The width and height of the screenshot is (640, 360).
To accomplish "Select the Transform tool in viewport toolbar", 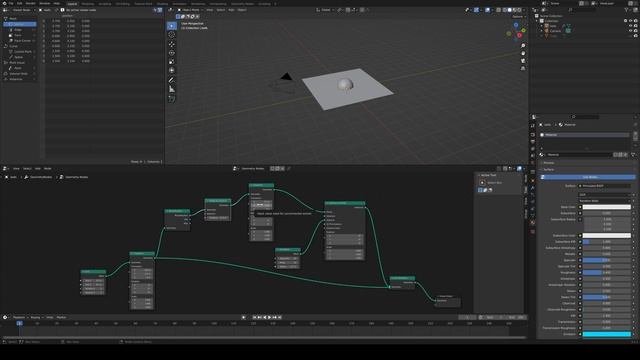I will point(172,71).
